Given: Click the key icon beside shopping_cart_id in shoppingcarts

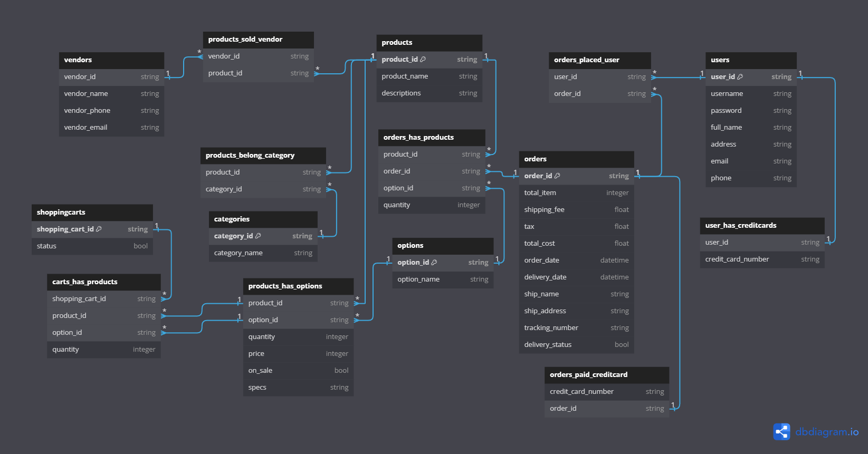Looking at the screenshot, I should point(99,229).
